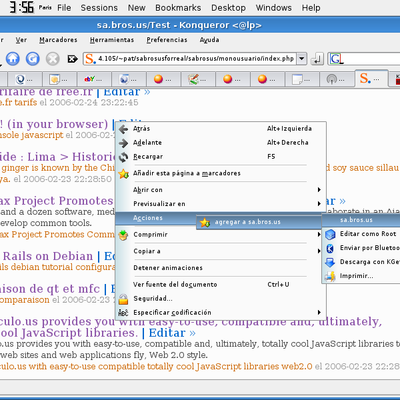The width and height of the screenshot is (400, 400).
Task: Click Editar » after JavaScript libraries title
Action: tap(172, 333)
